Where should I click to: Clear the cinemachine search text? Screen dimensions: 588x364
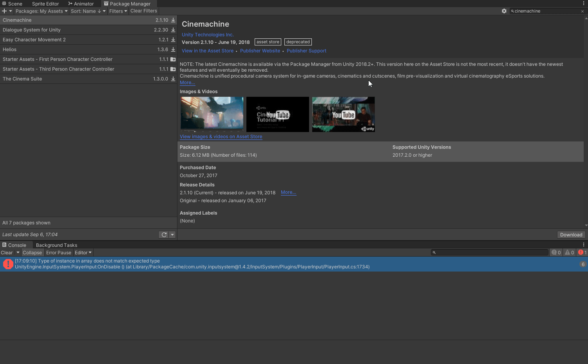pos(583,11)
